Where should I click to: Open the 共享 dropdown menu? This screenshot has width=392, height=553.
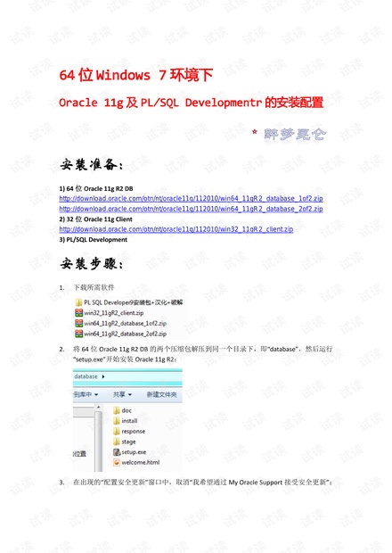tap(122, 394)
